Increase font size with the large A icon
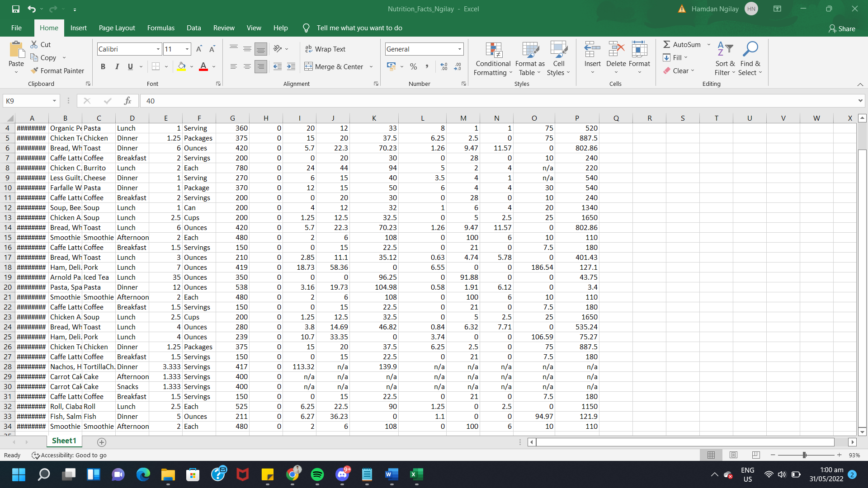Image resolution: width=868 pixels, height=488 pixels. (x=199, y=49)
